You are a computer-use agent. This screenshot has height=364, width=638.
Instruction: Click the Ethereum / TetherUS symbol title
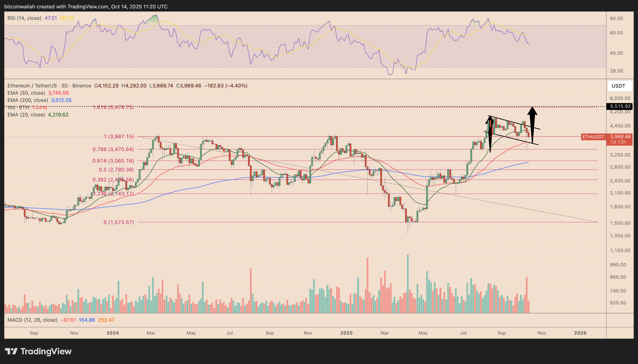pyautogui.click(x=32, y=86)
